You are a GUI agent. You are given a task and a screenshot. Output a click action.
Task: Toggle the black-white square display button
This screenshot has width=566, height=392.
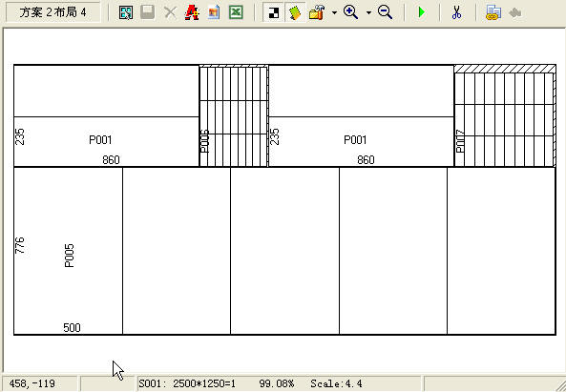(x=274, y=13)
